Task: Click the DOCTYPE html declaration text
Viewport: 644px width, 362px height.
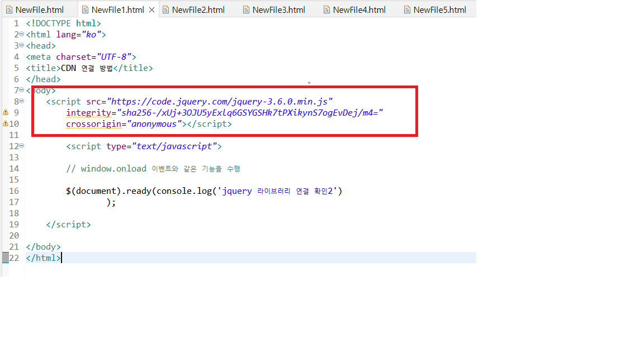Action: click(63, 23)
